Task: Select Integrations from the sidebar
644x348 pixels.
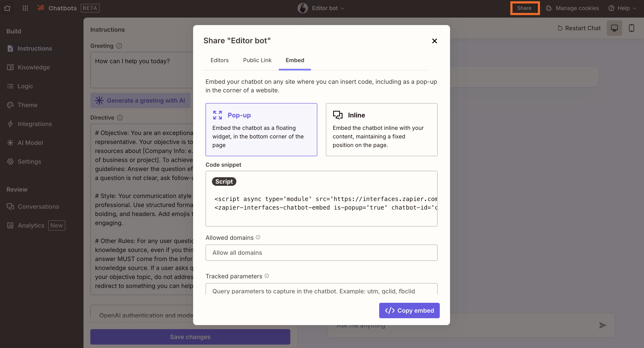Action: click(34, 124)
